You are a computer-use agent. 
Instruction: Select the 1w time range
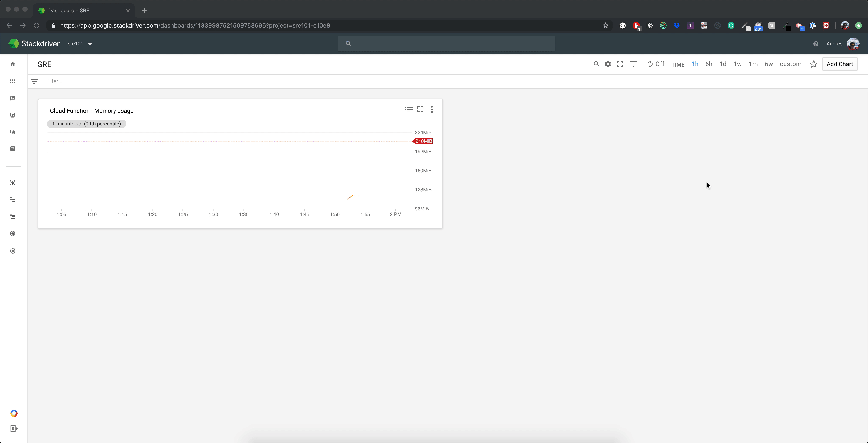[737, 64]
